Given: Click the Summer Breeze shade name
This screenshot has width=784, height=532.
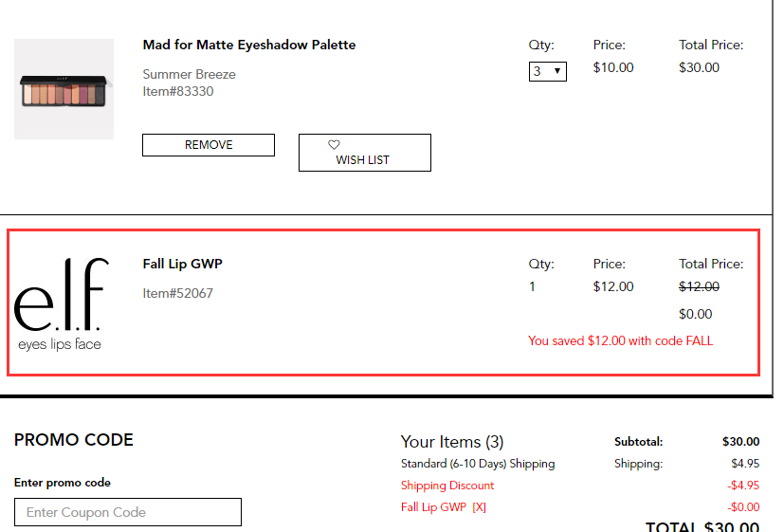Looking at the screenshot, I should [x=189, y=75].
